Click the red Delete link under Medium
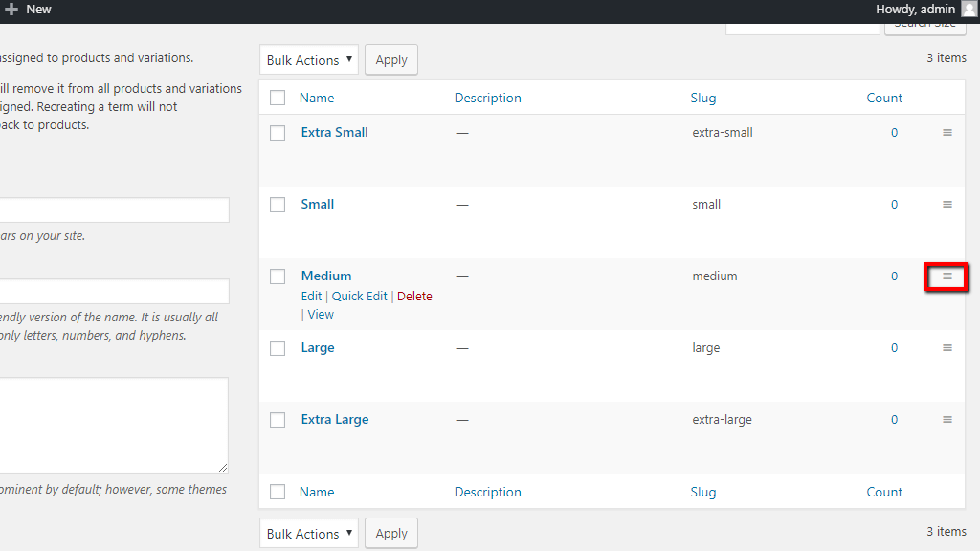 coord(414,297)
